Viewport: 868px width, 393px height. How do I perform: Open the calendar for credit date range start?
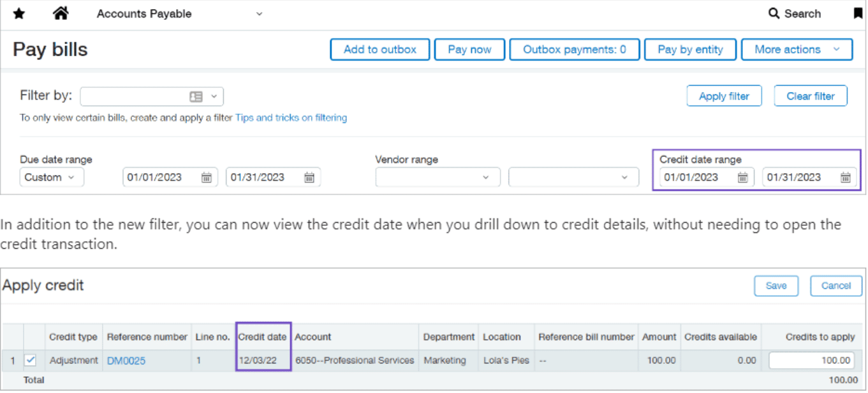(742, 177)
